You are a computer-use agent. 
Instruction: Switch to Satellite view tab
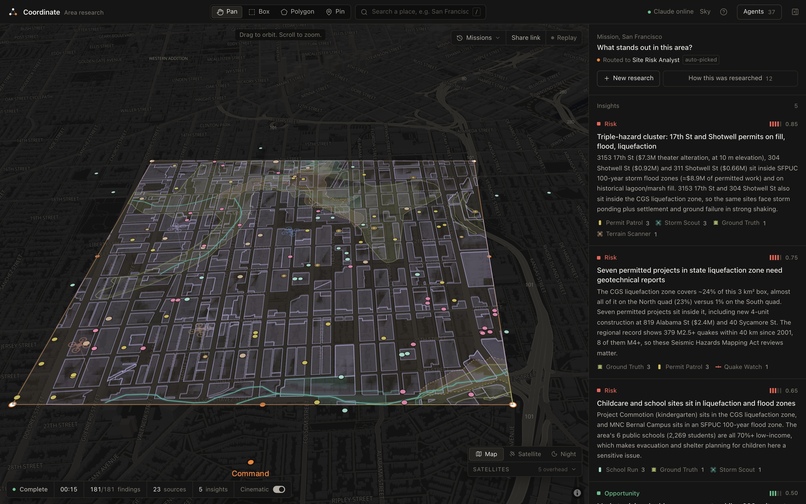[x=525, y=454]
